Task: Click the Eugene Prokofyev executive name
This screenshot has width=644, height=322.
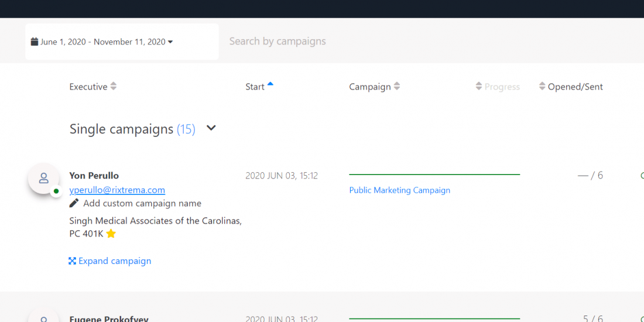Action: coord(109,319)
